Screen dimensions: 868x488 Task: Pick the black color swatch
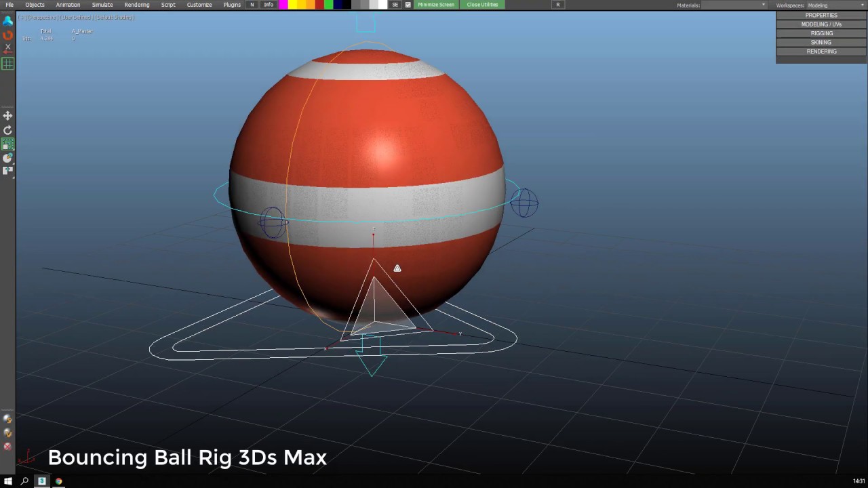[347, 5]
